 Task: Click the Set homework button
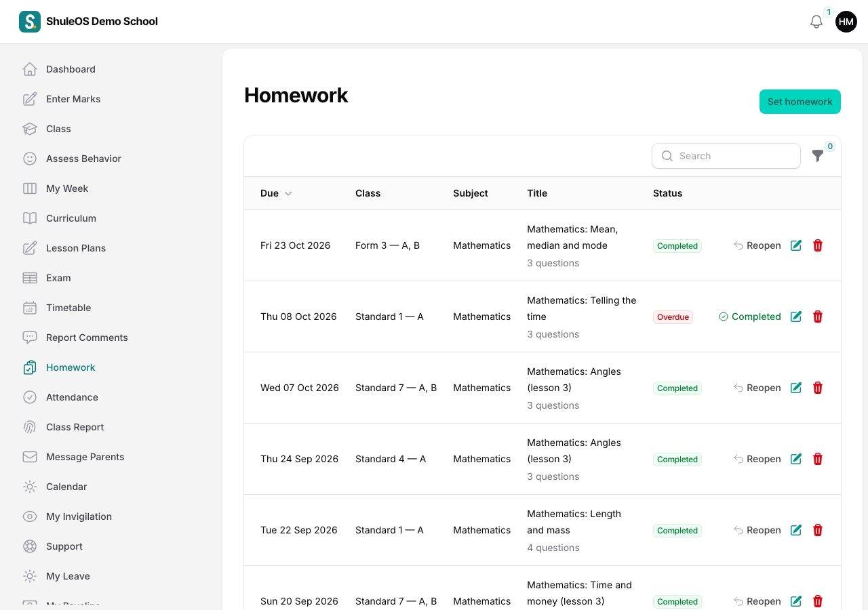800,102
